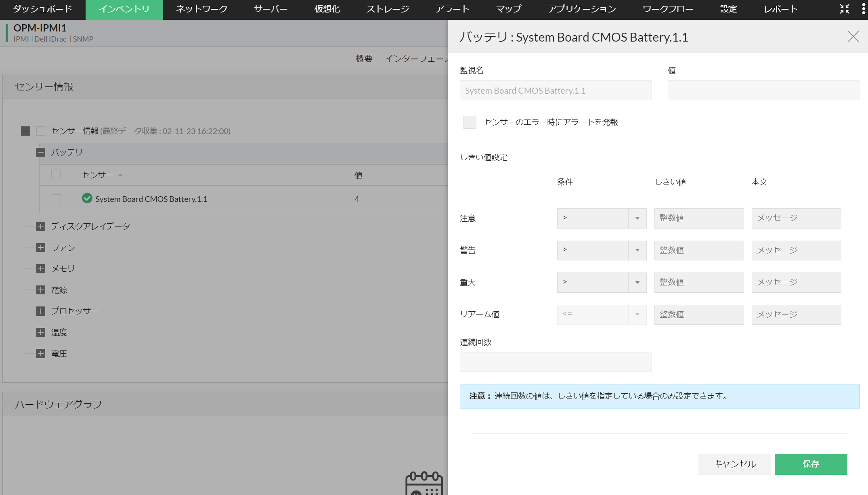Enable センサーのエラー時にアラートを発報 checkbox
Viewport: 868px width, 495px height.
click(470, 122)
